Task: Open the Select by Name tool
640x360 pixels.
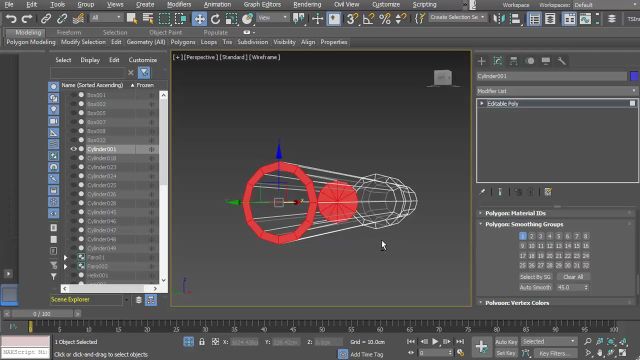Action: (x=148, y=19)
